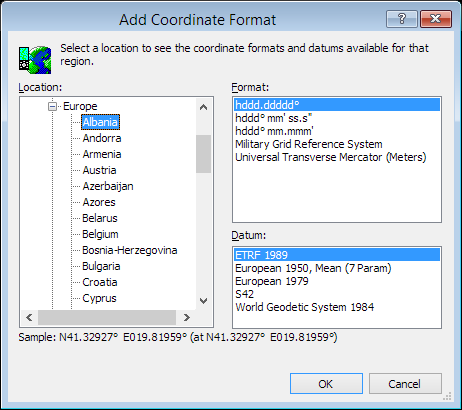The height and width of the screenshot is (410, 462).
Task: Select ETRF 1989 datum
Action: pos(337,255)
